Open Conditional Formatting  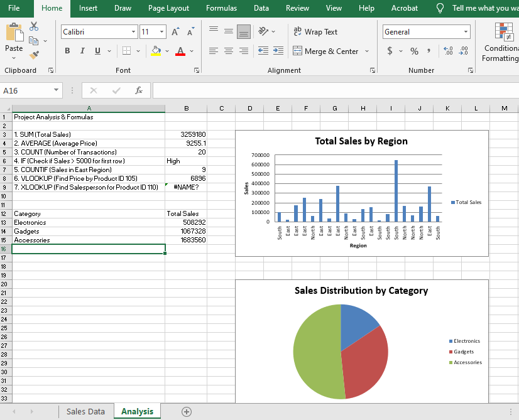(501, 42)
